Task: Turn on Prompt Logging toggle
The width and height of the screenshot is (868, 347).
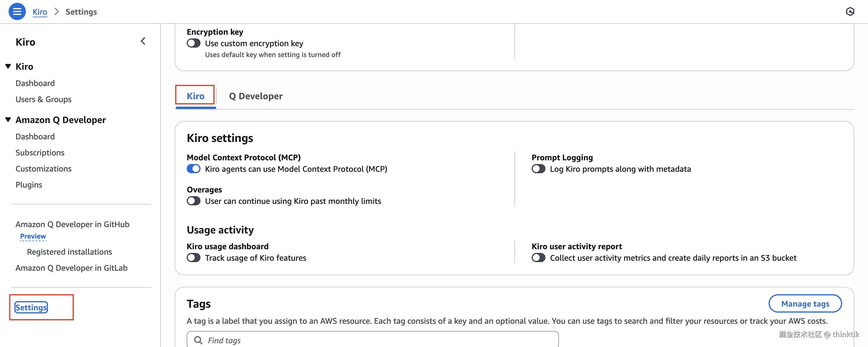Action: 538,169
